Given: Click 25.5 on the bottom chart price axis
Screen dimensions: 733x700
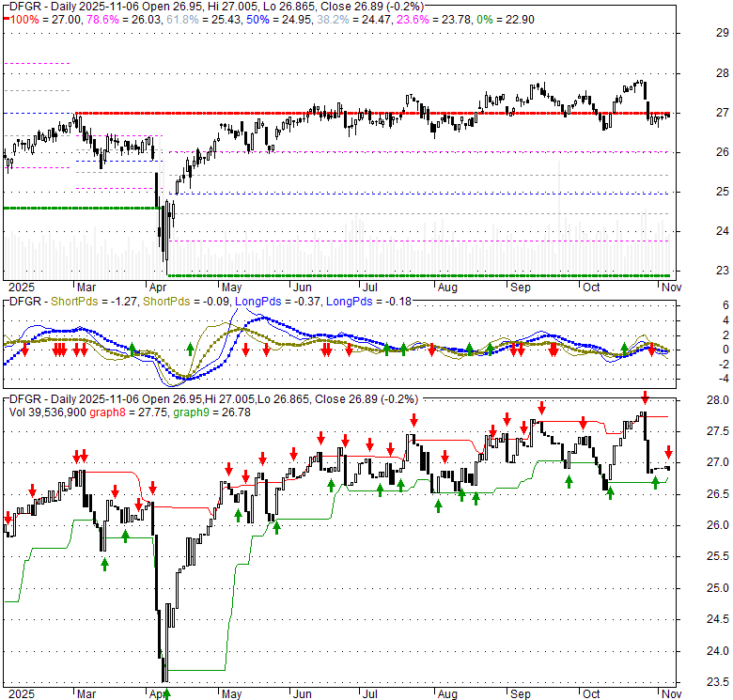Looking at the screenshot, I should [718, 556].
